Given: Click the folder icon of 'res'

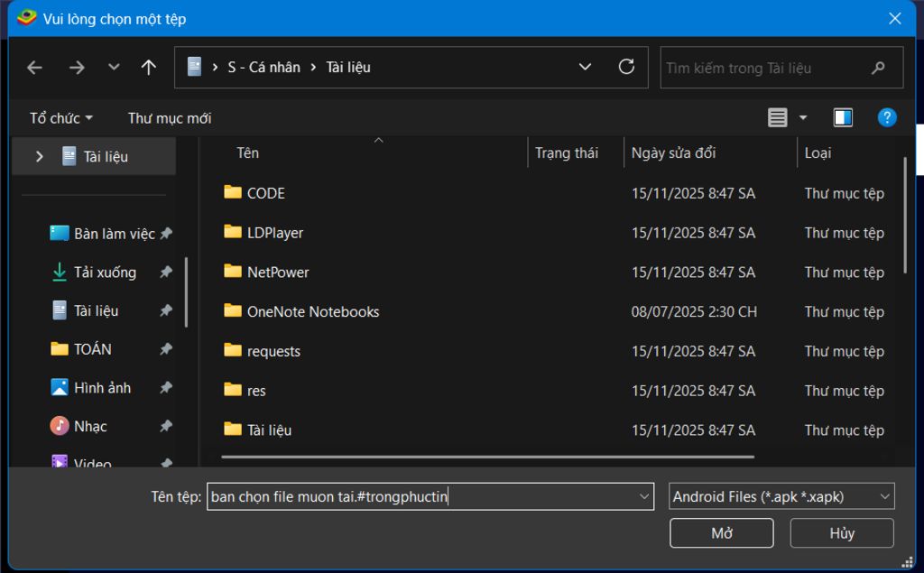Looking at the screenshot, I should pyautogui.click(x=233, y=390).
